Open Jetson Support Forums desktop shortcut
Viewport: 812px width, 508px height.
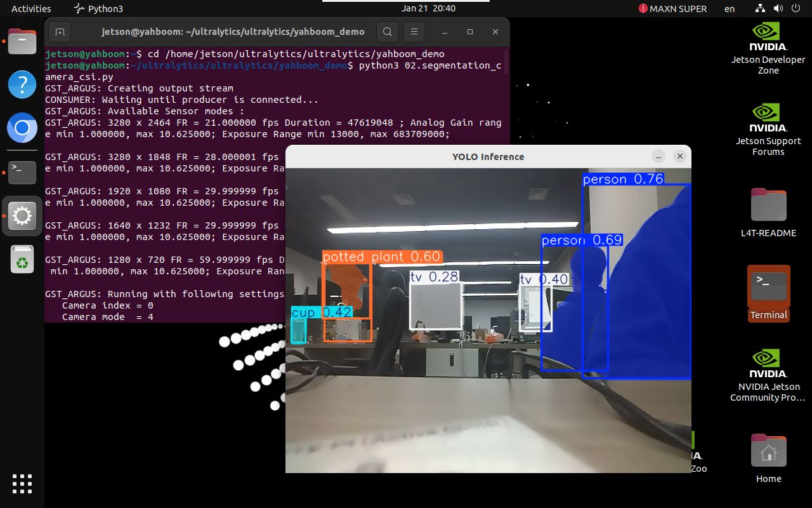[768, 130]
